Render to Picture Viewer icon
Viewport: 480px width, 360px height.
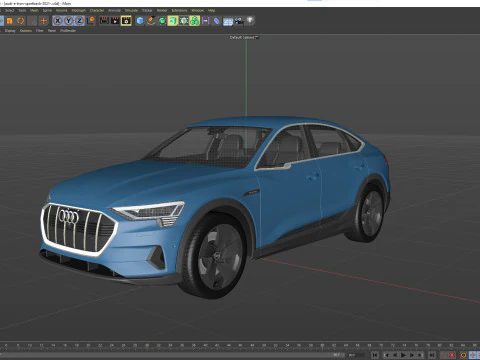(x=115, y=21)
